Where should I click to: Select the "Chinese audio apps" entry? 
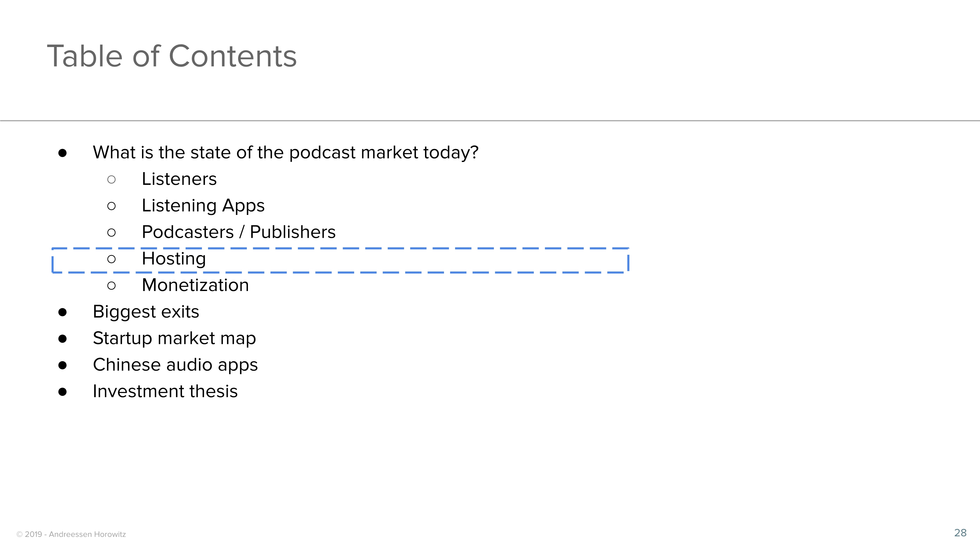pyautogui.click(x=175, y=365)
